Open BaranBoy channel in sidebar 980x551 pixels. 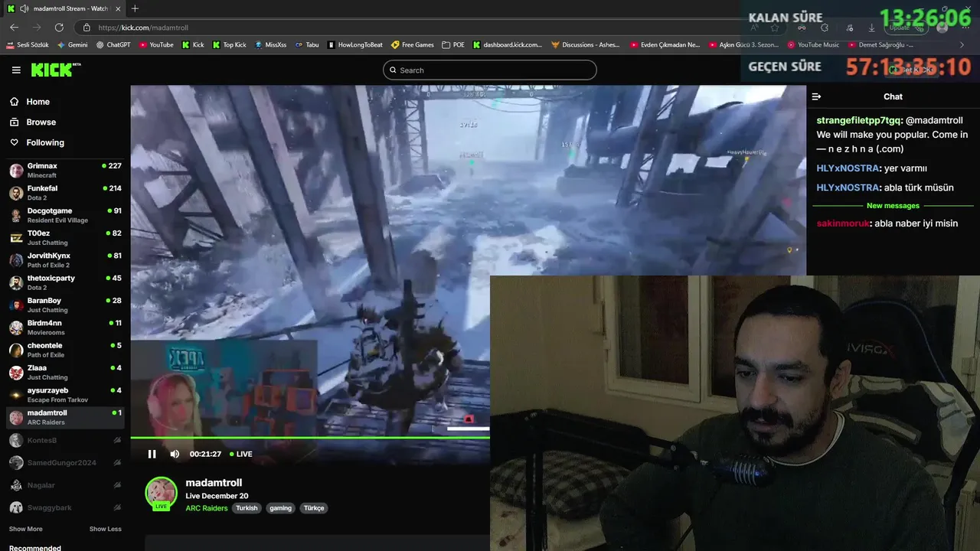(64, 305)
